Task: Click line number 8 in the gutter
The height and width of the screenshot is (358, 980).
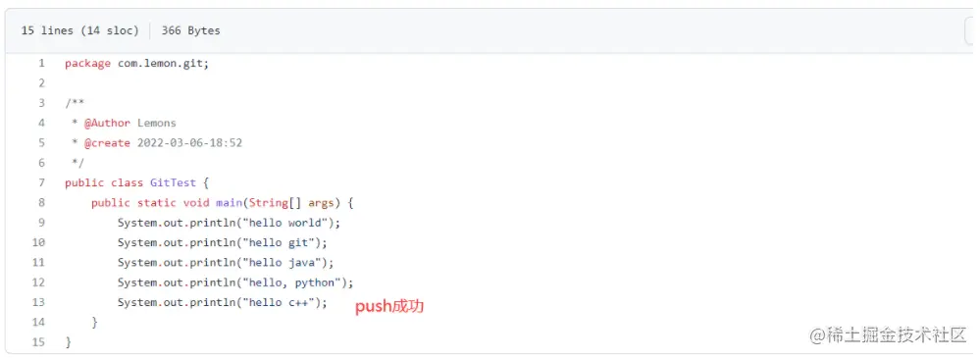Action: pyautogui.click(x=41, y=203)
